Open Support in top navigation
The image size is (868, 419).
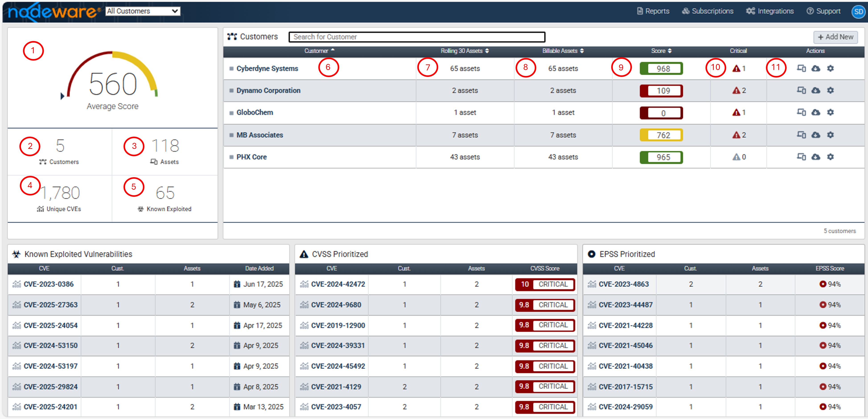(x=823, y=11)
